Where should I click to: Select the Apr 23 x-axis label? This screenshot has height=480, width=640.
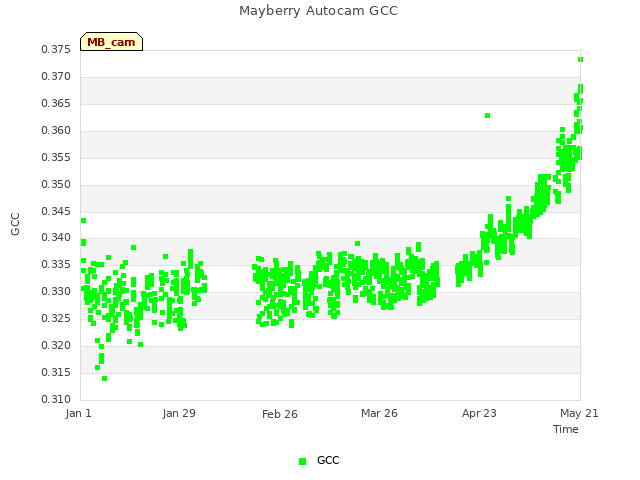(x=479, y=413)
